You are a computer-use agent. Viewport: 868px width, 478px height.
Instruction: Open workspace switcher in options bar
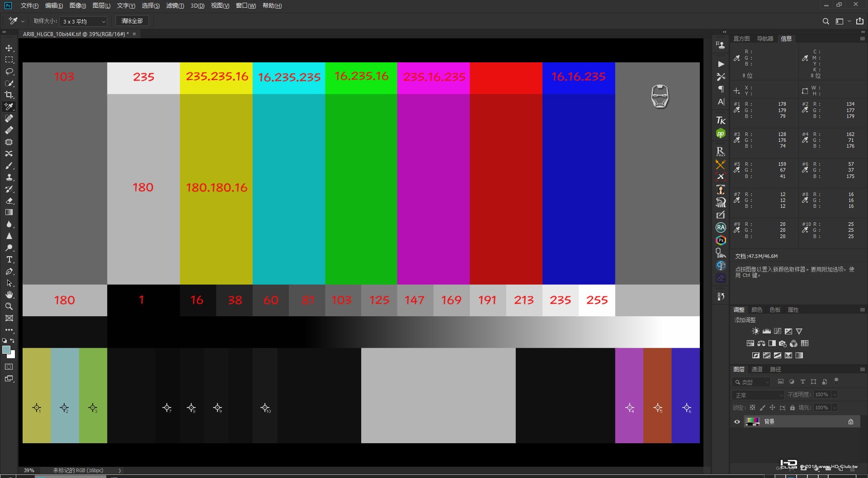pyautogui.click(x=842, y=21)
